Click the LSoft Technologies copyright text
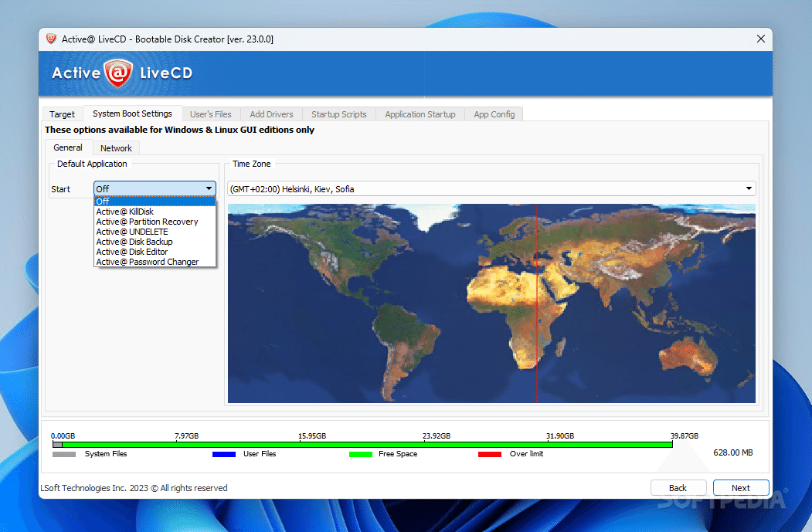812x532 pixels. click(x=134, y=488)
